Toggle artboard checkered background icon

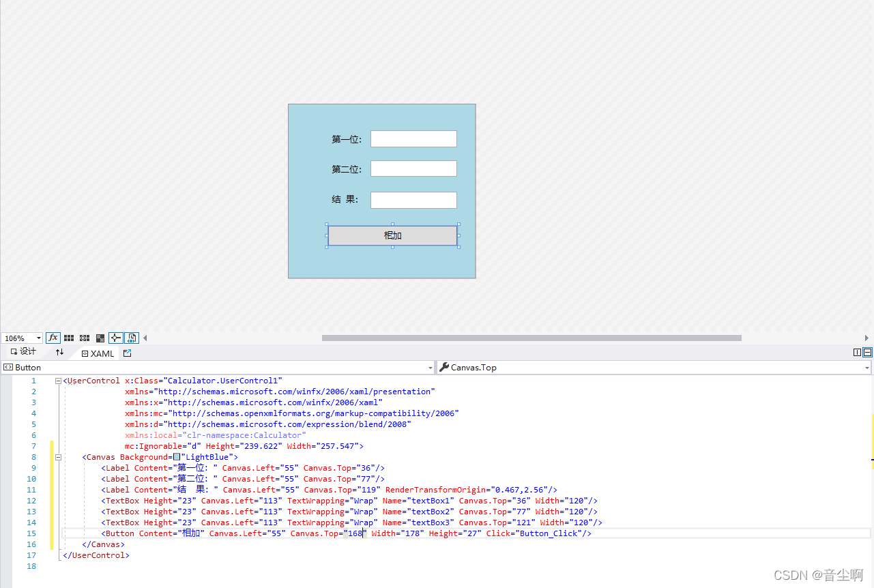click(100, 338)
